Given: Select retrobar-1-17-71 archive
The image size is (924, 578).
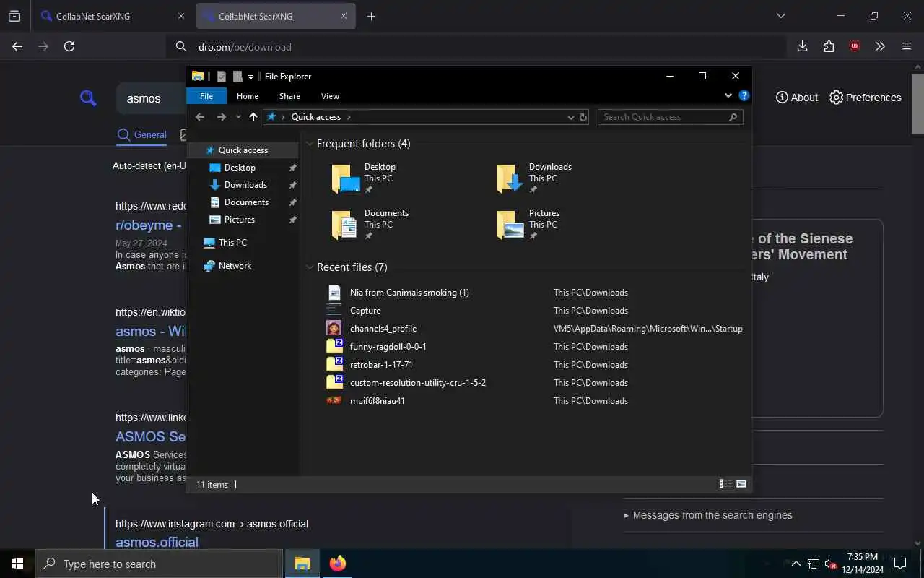Looking at the screenshot, I should (381, 365).
